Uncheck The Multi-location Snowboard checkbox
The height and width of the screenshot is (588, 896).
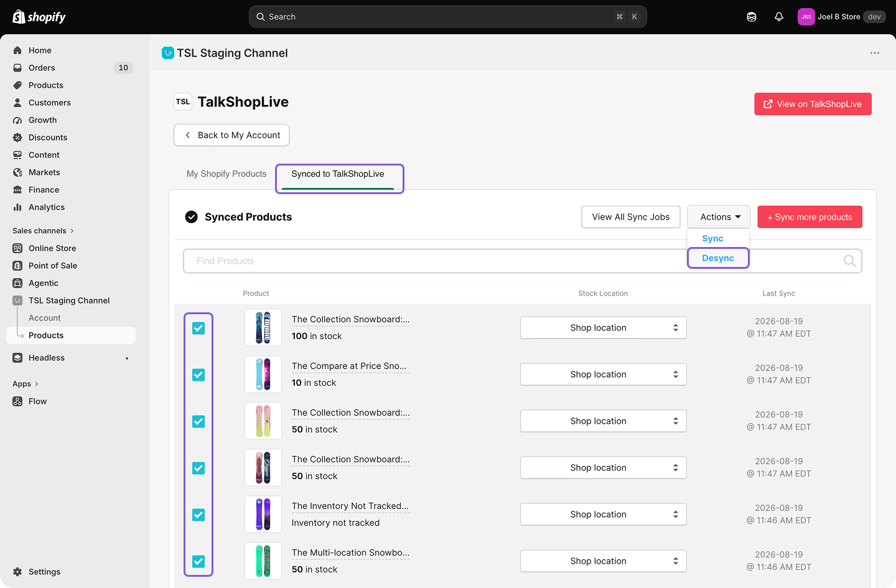(x=198, y=561)
